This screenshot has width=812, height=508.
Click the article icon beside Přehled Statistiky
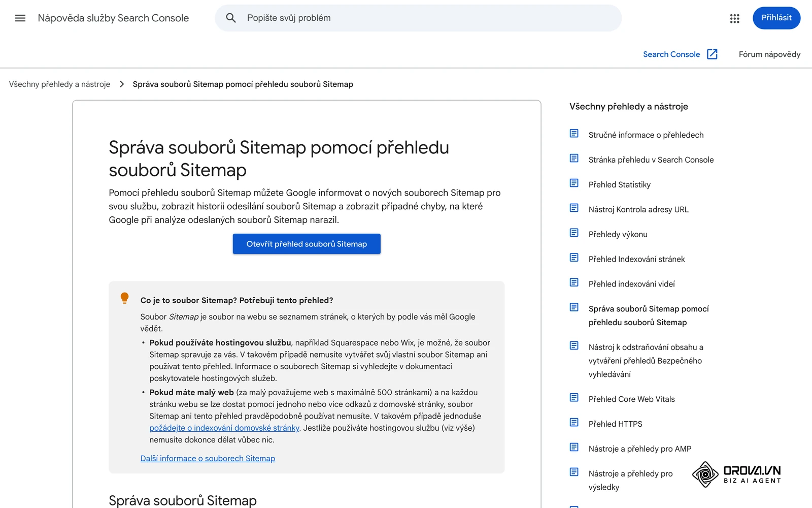(x=574, y=183)
